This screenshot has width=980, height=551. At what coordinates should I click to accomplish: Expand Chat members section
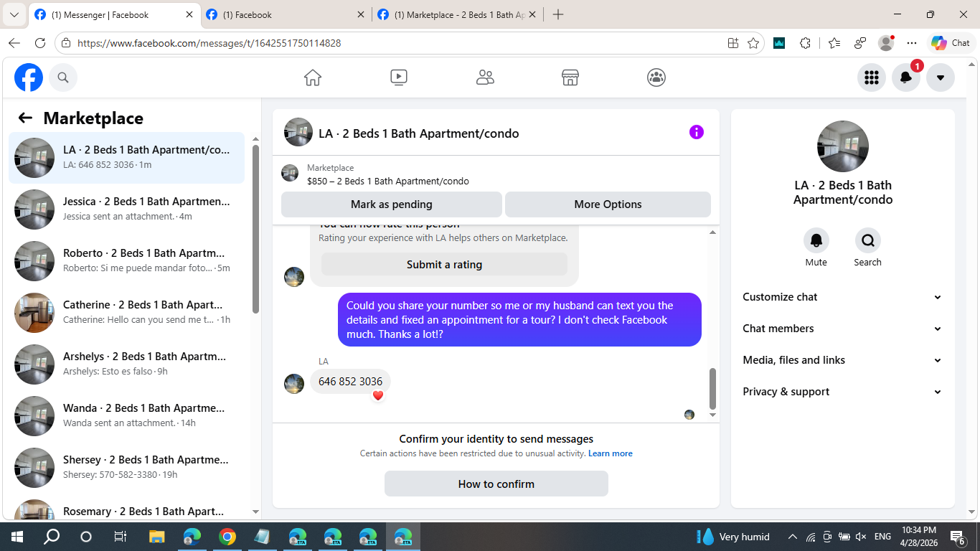tap(843, 329)
